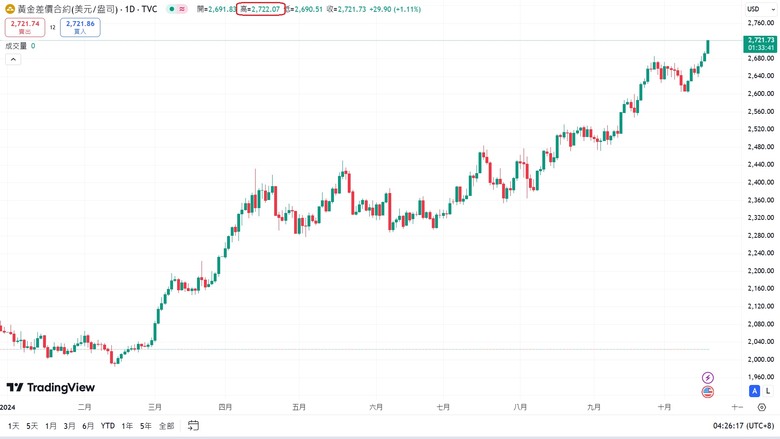Click the red sell price 2,721.74 button
This screenshot has width=780, height=439.
[x=25, y=27]
